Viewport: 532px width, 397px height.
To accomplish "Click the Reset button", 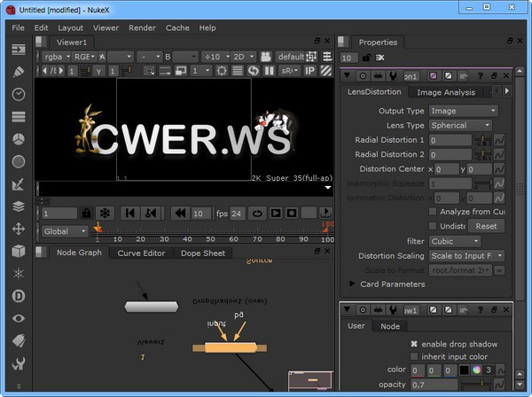I will coord(485,226).
